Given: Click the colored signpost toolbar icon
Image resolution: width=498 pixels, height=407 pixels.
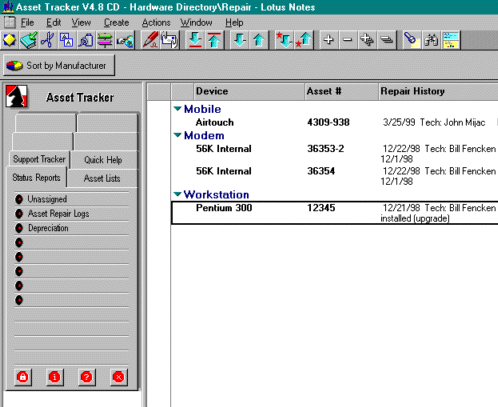Looking at the screenshot, I should point(105,40).
